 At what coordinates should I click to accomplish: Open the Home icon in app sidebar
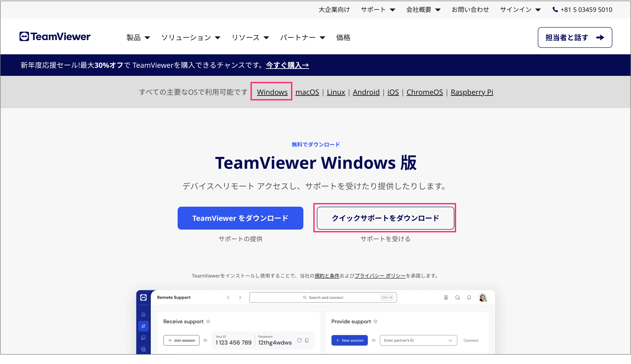[143, 314]
